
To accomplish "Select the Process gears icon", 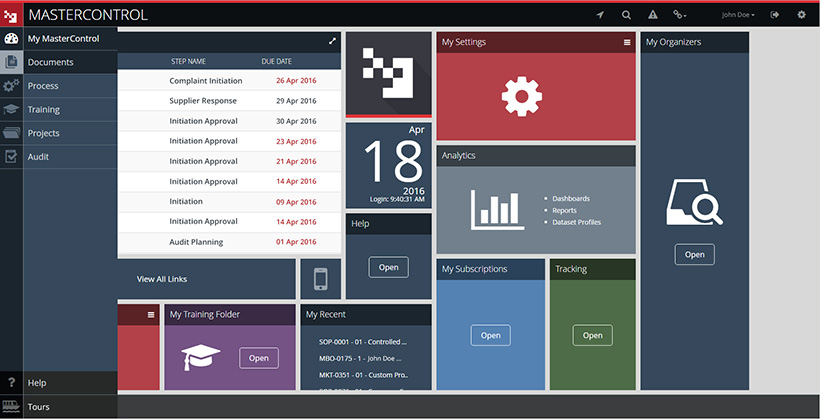I will pos(11,86).
